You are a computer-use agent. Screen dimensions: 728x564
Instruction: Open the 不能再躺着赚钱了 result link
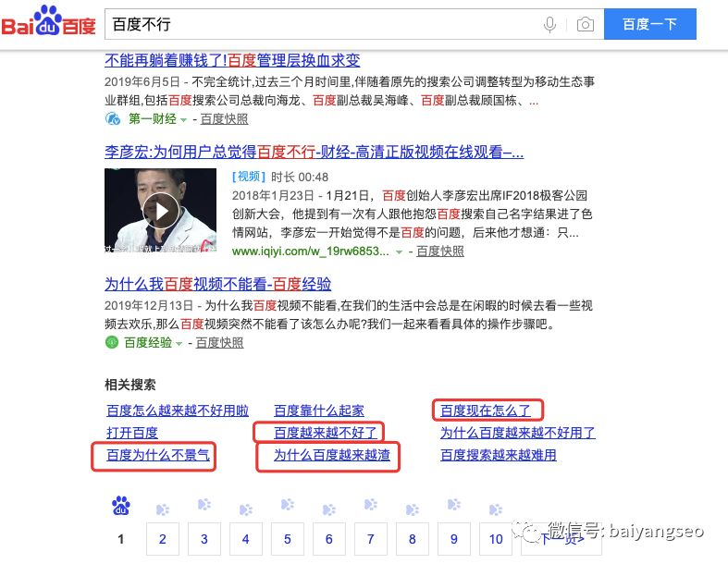coord(232,60)
